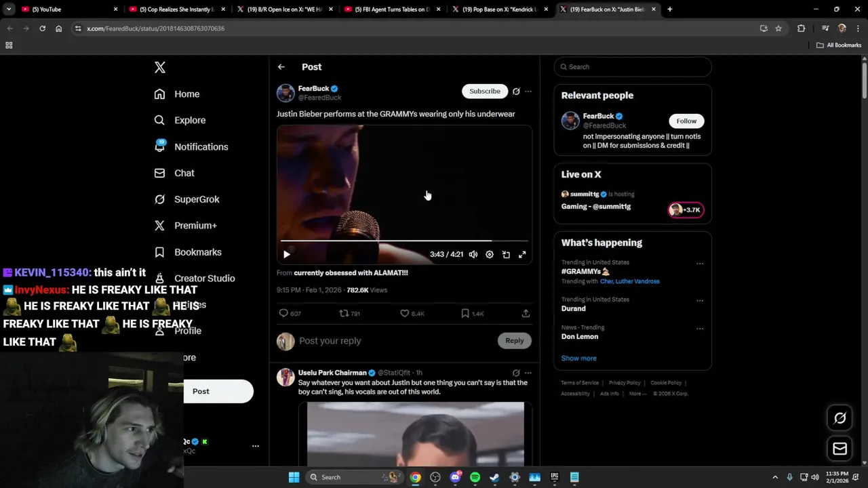Open the apps grid in bookmarks bar
This screenshot has width=868, height=488.
9,45
